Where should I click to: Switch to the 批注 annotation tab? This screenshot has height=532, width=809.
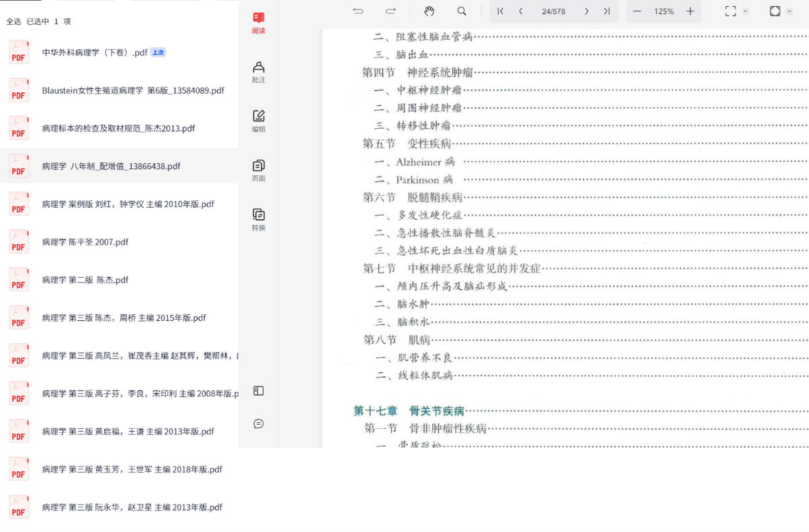(258, 72)
